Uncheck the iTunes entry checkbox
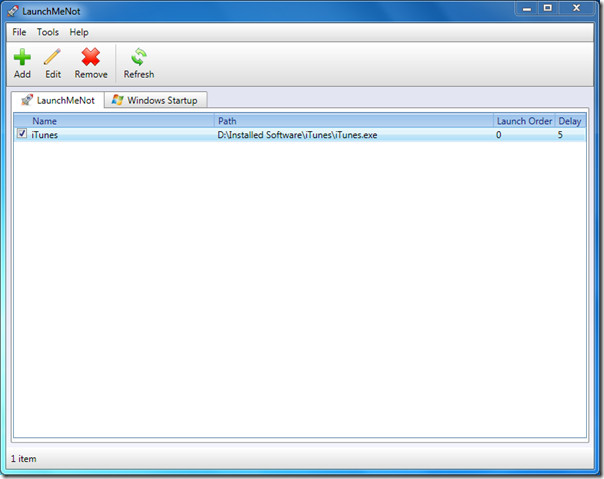The width and height of the screenshot is (604, 479). [22, 134]
